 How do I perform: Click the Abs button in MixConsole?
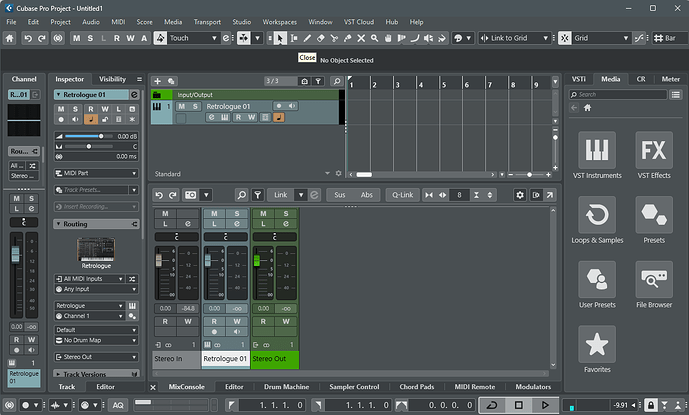coord(366,195)
